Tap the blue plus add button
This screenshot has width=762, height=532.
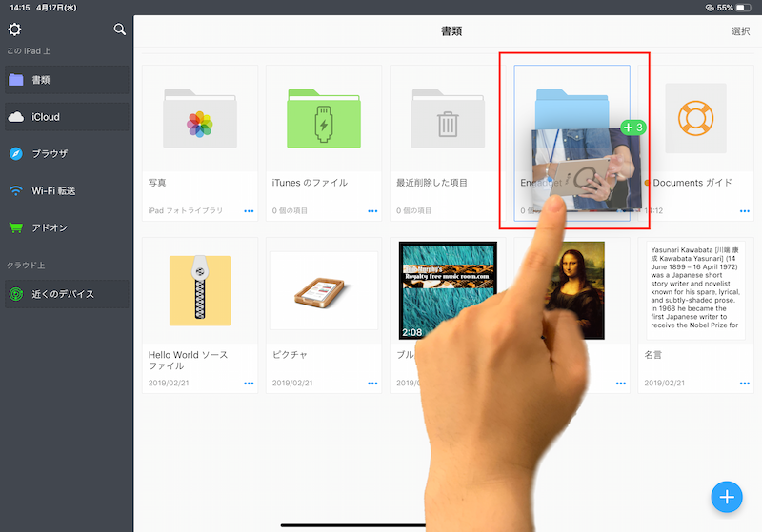tap(727, 497)
